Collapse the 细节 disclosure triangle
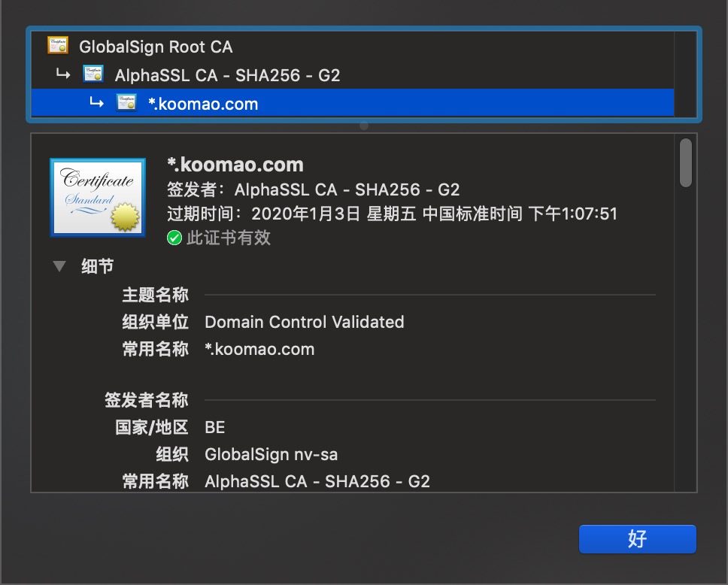Screen dimensions: 728x585 point(59,266)
